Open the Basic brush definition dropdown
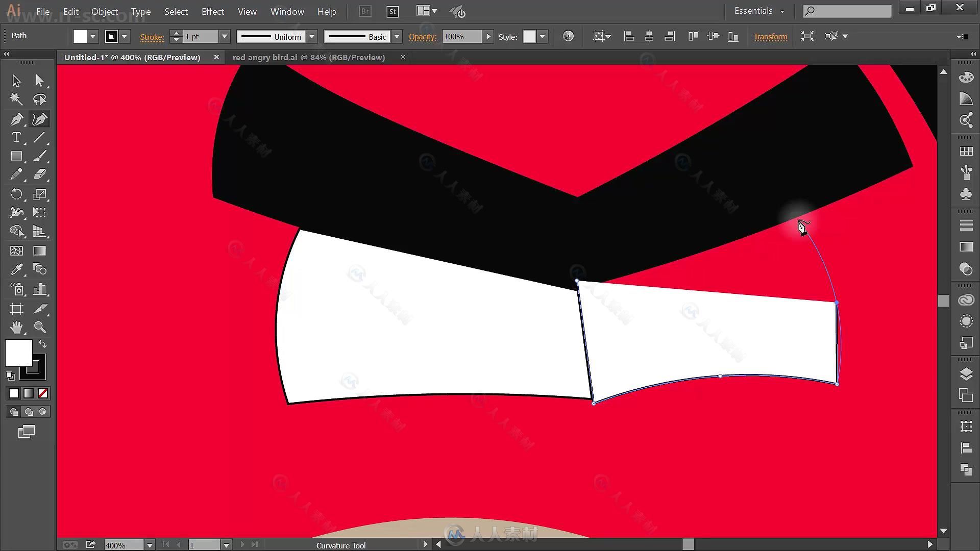The width and height of the screenshot is (980, 551). pos(397,37)
